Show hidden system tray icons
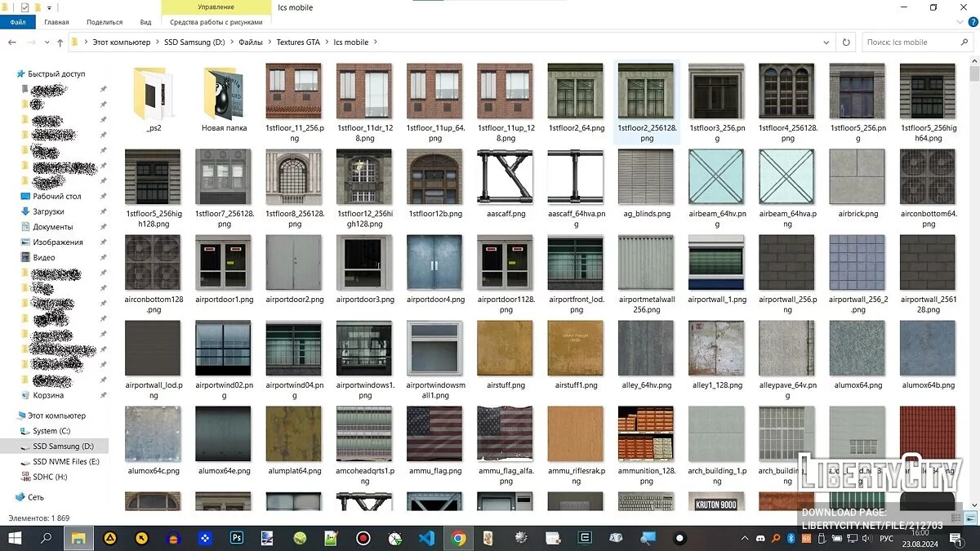Viewport: 980px width, 551px height. coord(745,538)
